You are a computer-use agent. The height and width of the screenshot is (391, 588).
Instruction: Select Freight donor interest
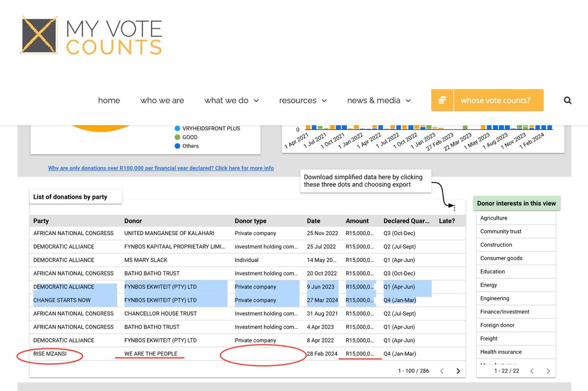click(516, 338)
